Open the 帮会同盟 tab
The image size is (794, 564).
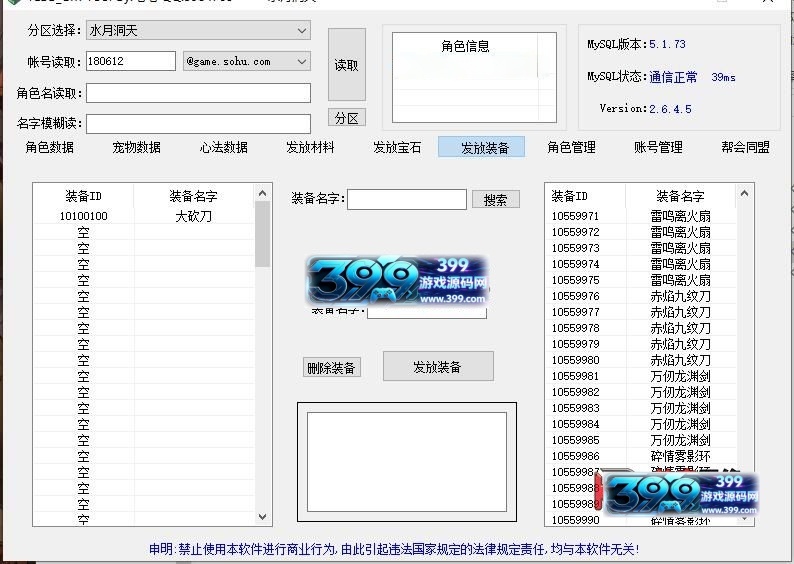(745, 147)
